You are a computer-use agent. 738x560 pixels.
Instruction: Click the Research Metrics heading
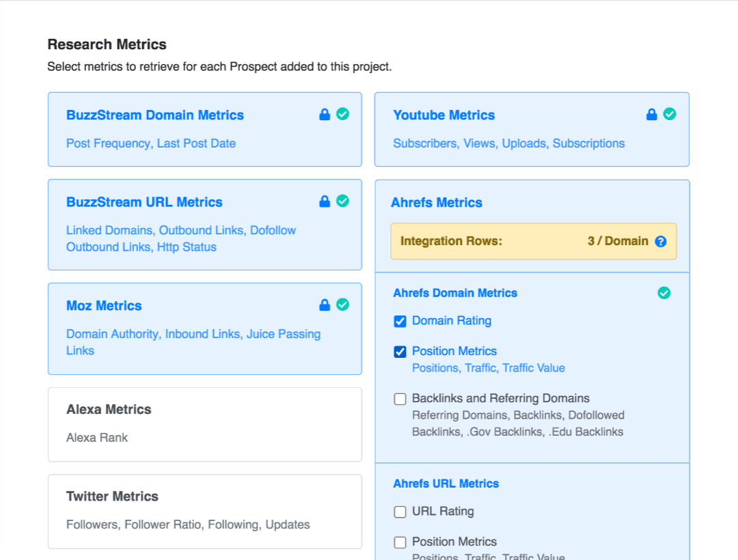point(107,44)
